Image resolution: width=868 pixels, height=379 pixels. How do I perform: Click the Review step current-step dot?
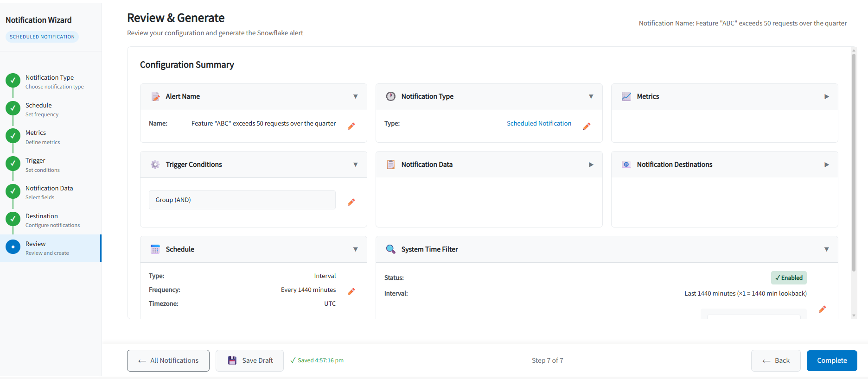click(13, 247)
